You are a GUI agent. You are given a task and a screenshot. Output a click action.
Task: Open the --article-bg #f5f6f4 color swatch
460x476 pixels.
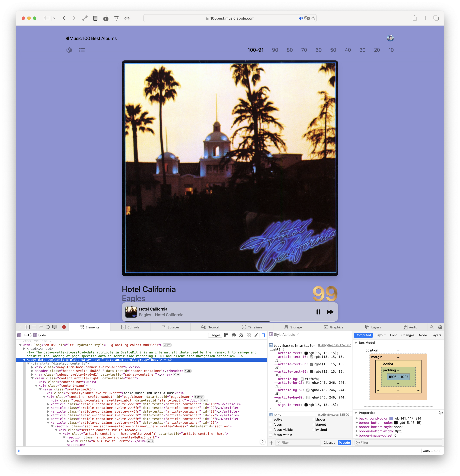[302, 379]
